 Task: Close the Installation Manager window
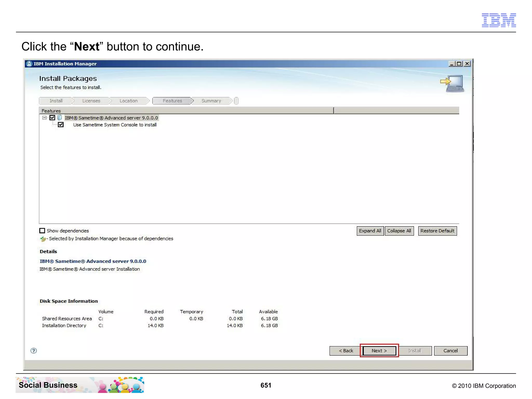point(467,64)
